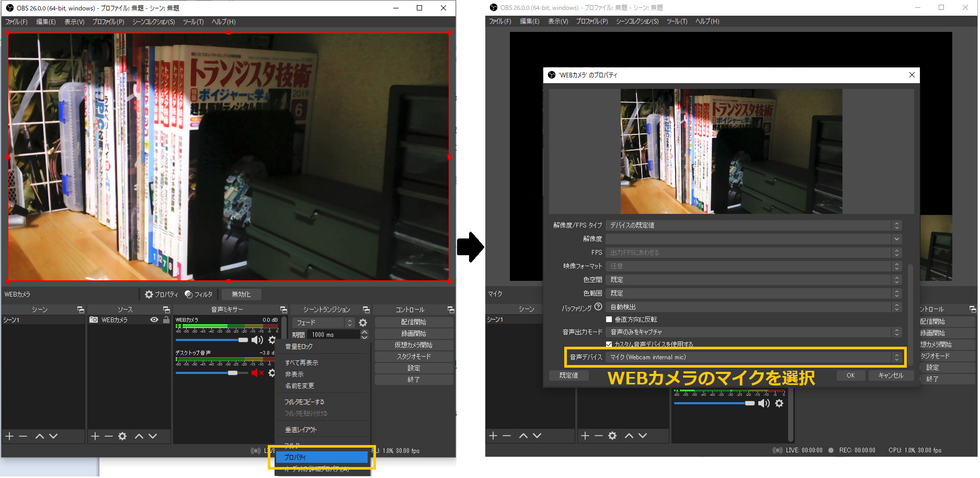Image resolution: width=980 pixels, height=478 pixels.
Task: Click the 仮想カメラ開始 button in the left OBS window
Action: tap(414, 345)
